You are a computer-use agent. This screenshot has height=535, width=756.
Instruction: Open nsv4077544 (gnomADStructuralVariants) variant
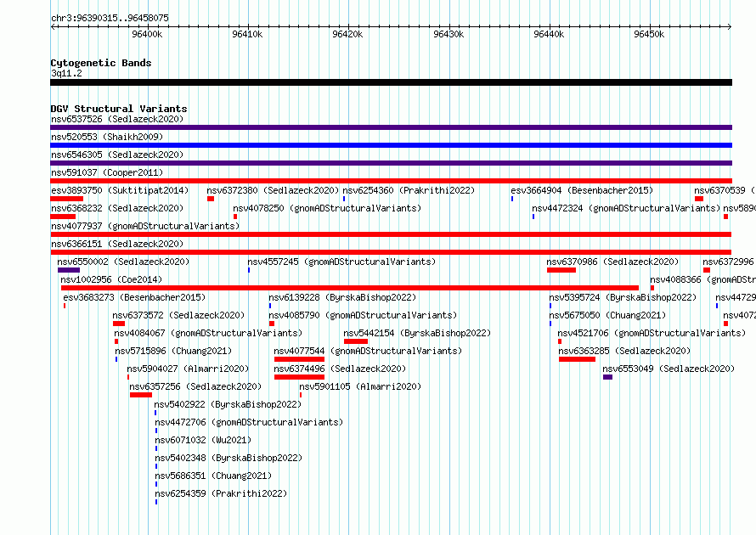(368, 351)
